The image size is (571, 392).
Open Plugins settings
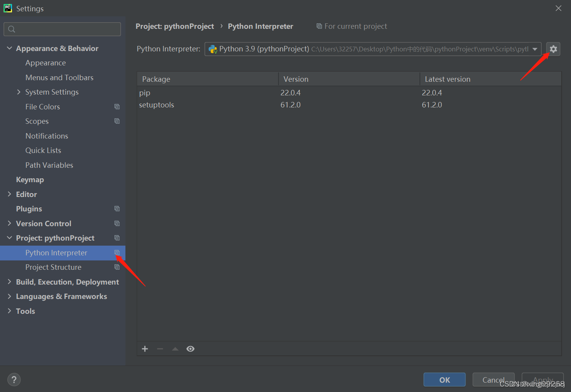point(29,209)
